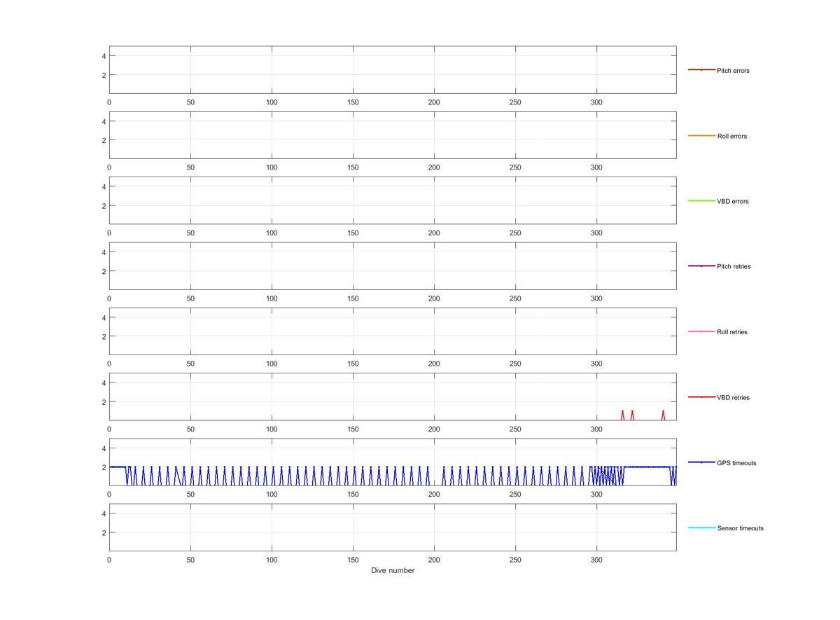Click the first red VBD retries spike
This screenshot has width=840, height=620.
click(622, 415)
